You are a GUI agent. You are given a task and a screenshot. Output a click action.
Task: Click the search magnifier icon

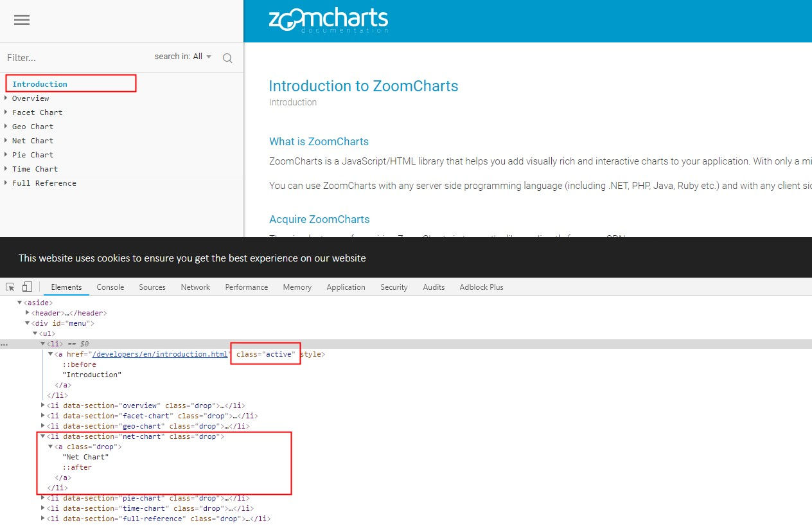tap(227, 58)
